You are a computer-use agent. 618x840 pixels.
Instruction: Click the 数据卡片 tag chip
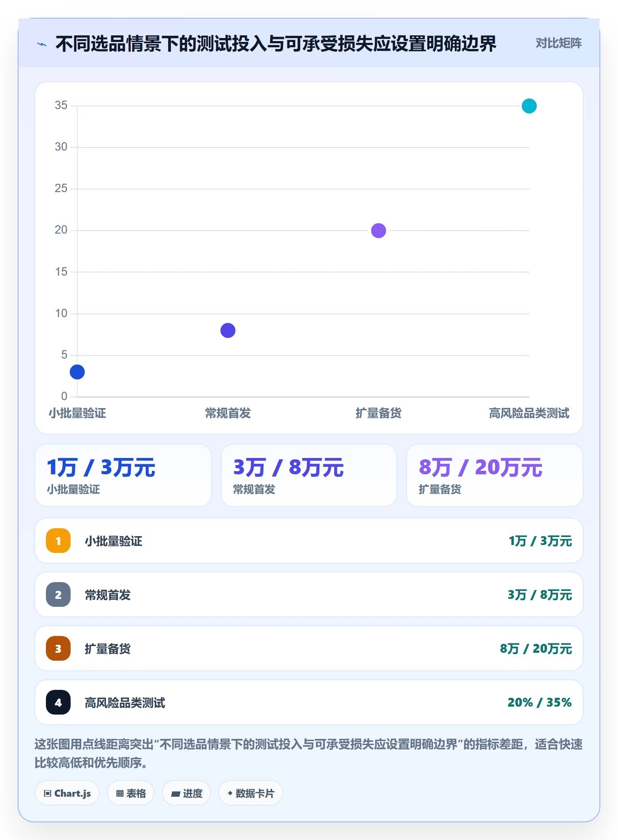[x=251, y=793]
